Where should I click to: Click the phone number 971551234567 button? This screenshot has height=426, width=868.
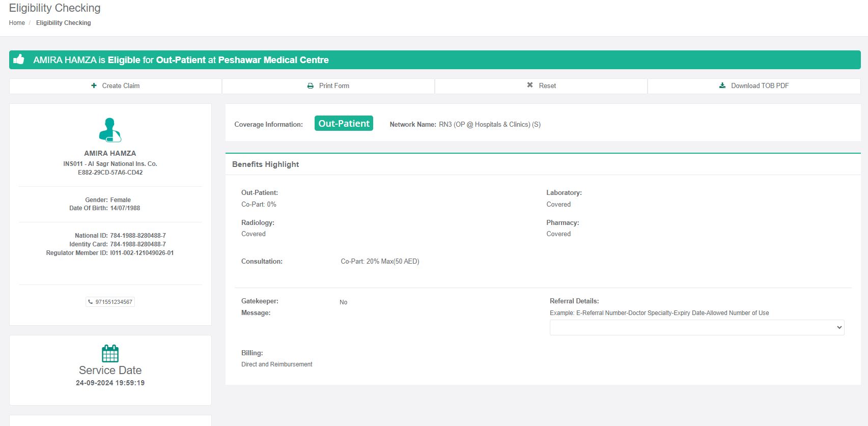tap(114, 302)
